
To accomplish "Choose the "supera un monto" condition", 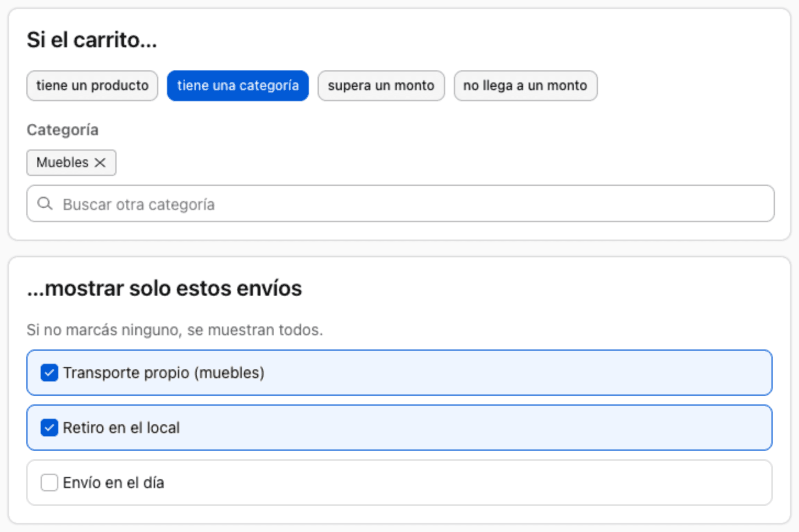I will 381,86.
